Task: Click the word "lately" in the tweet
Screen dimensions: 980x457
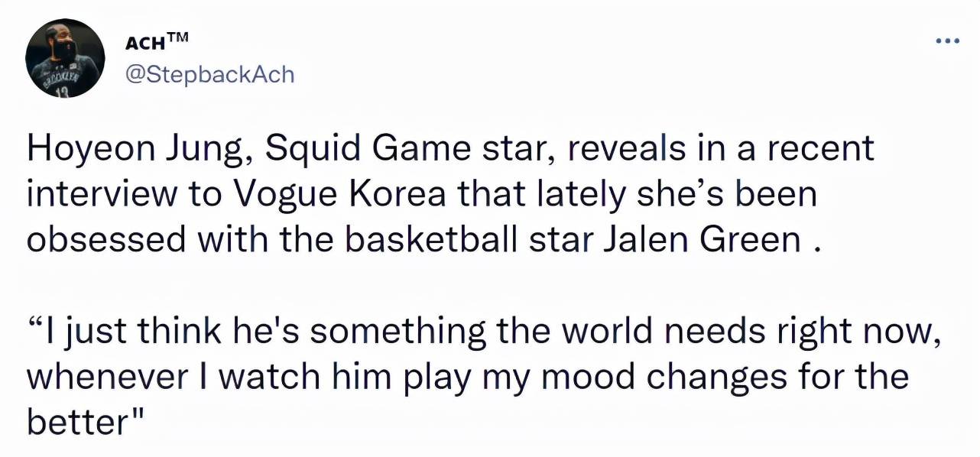Action: click(x=575, y=195)
